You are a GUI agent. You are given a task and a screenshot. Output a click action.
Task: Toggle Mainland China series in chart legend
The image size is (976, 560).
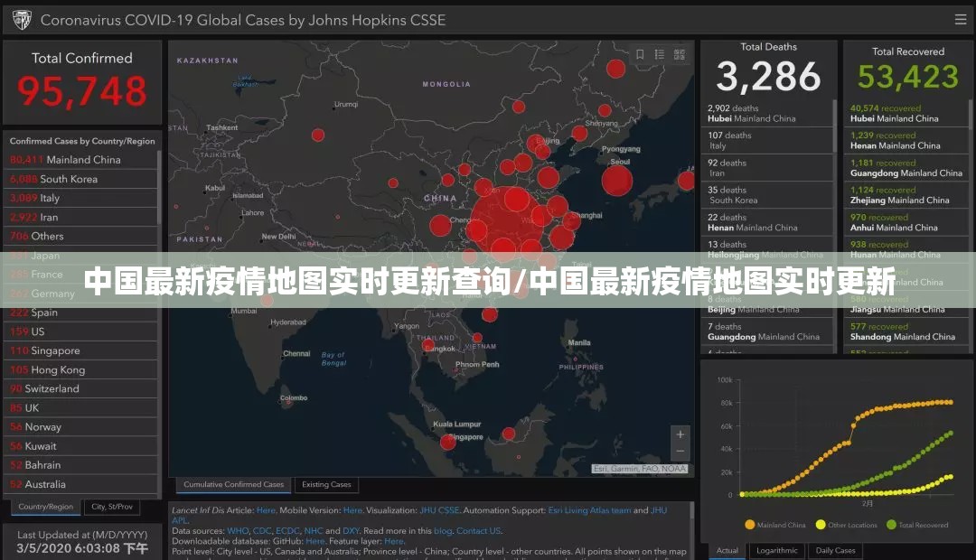click(775, 525)
